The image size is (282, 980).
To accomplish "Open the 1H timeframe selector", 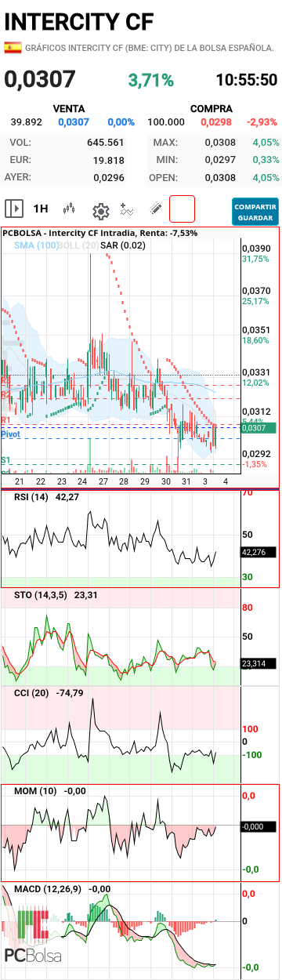I will (41, 209).
